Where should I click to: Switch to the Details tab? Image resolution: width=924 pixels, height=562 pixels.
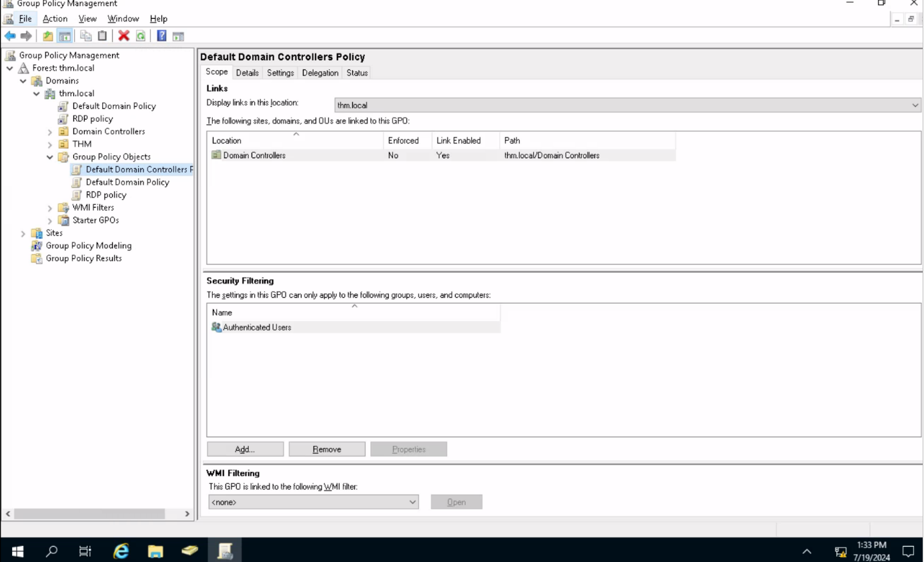(247, 73)
